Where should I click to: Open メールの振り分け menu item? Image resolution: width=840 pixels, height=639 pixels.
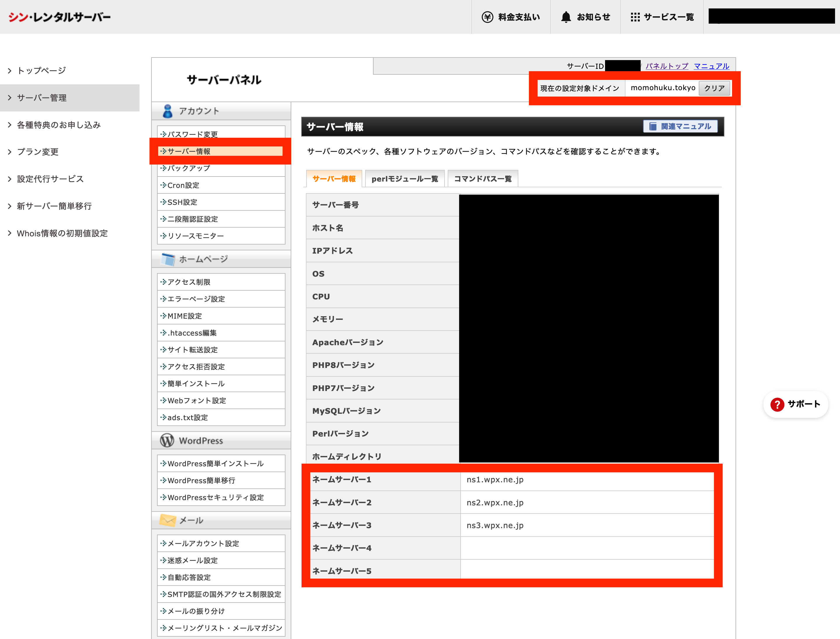pyautogui.click(x=221, y=611)
